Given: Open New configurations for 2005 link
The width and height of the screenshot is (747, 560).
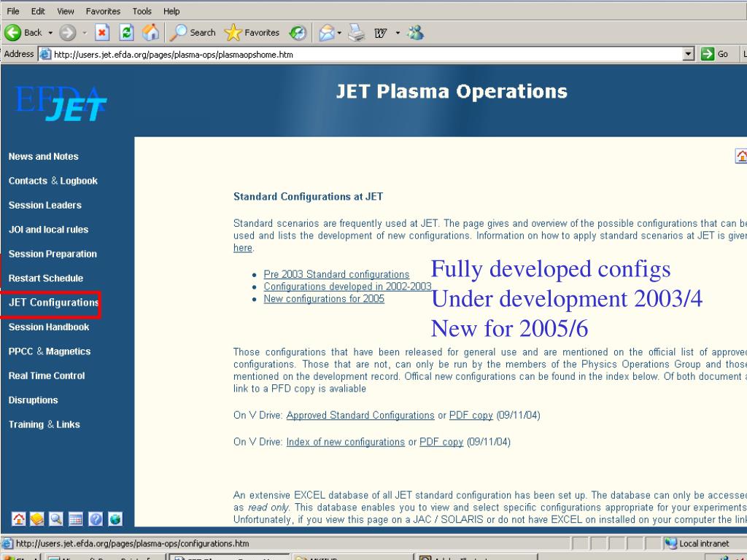Looking at the screenshot, I should click(x=324, y=298).
